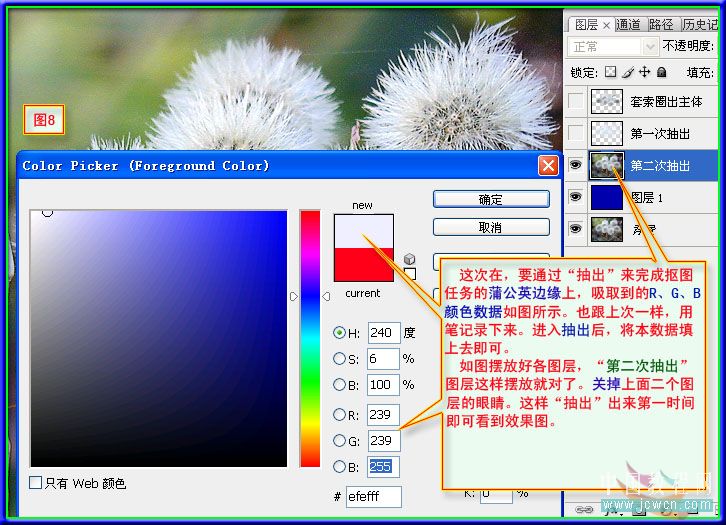Screen dimensions: 726x525
Task: Click the close x on 图层 tab
Action: point(606,26)
